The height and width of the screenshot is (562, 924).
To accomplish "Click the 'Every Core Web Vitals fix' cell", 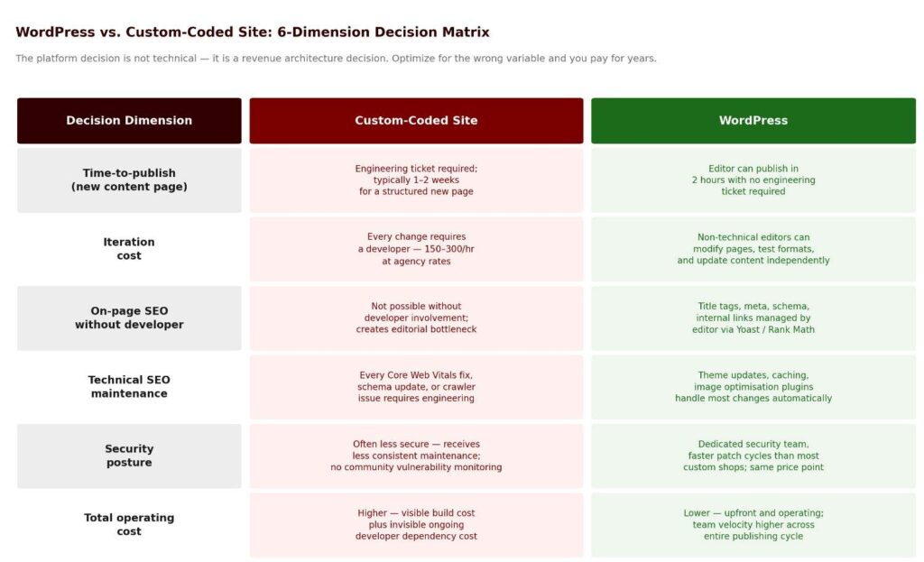I will [x=416, y=387].
